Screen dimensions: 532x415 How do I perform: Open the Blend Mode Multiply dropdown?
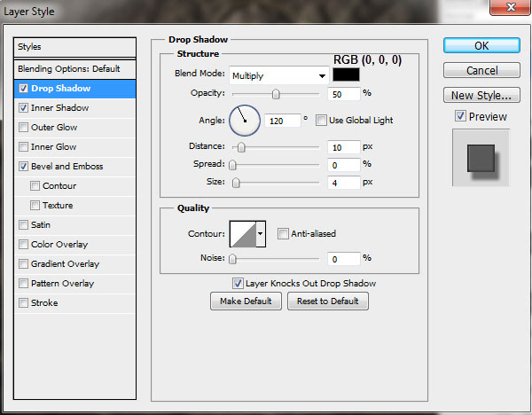click(279, 75)
